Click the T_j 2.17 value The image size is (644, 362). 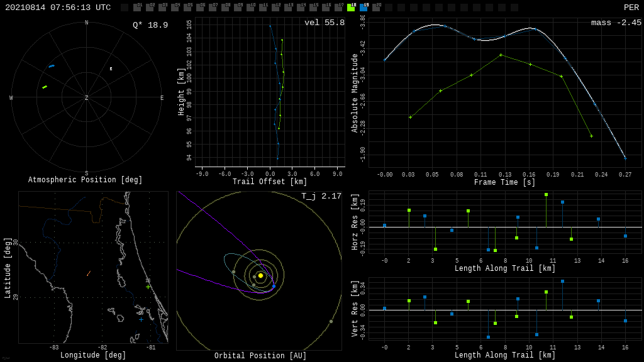pyautogui.click(x=321, y=196)
